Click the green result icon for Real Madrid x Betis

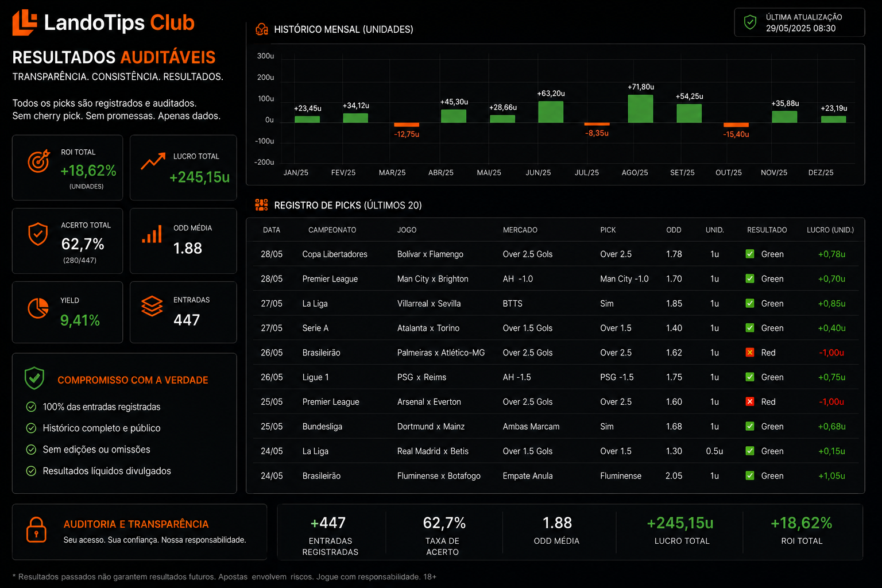(x=750, y=451)
